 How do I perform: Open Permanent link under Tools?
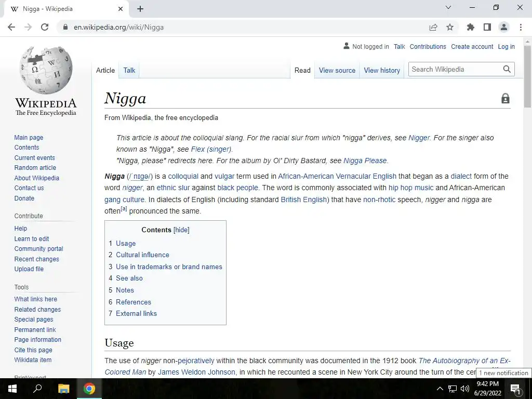coord(35,329)
